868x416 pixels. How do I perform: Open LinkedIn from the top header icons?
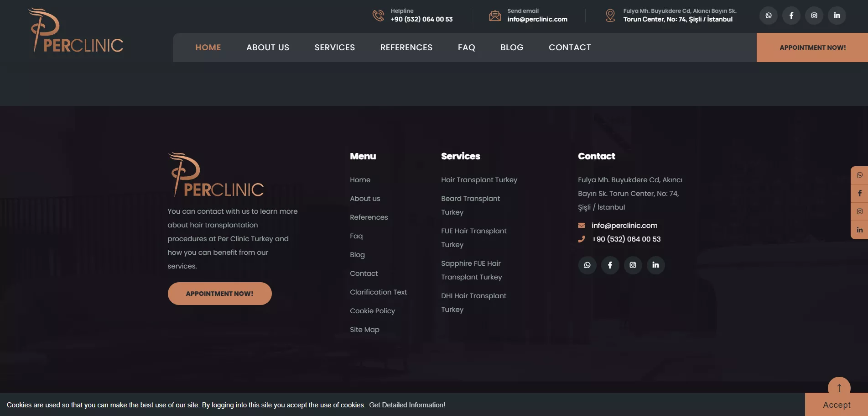click(x=837, y=16)
